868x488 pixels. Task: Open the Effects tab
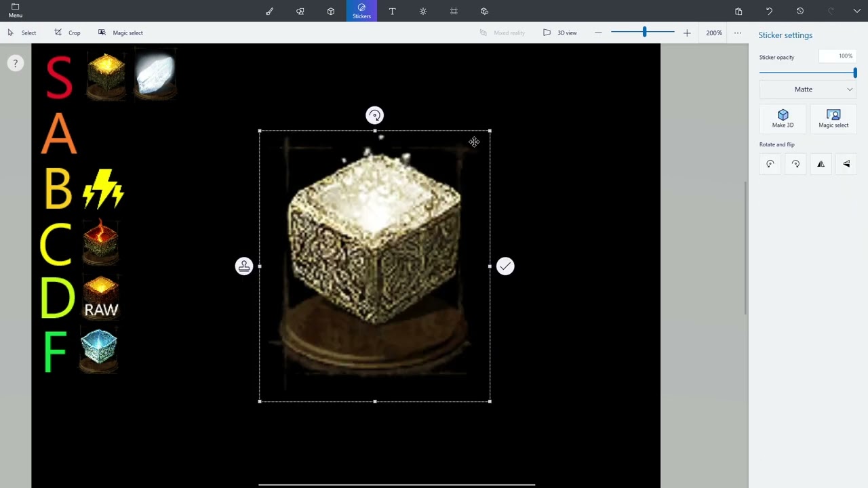pos(423,11)
